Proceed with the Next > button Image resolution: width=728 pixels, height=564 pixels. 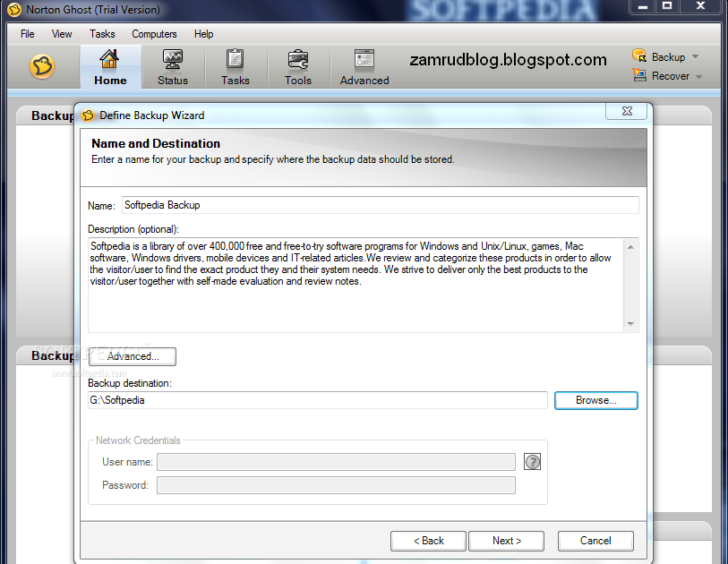[x=506, y=541]
